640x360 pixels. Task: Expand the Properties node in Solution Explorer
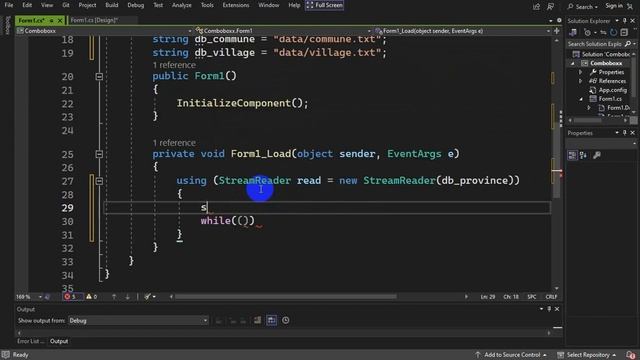click(x=580, y=72)
